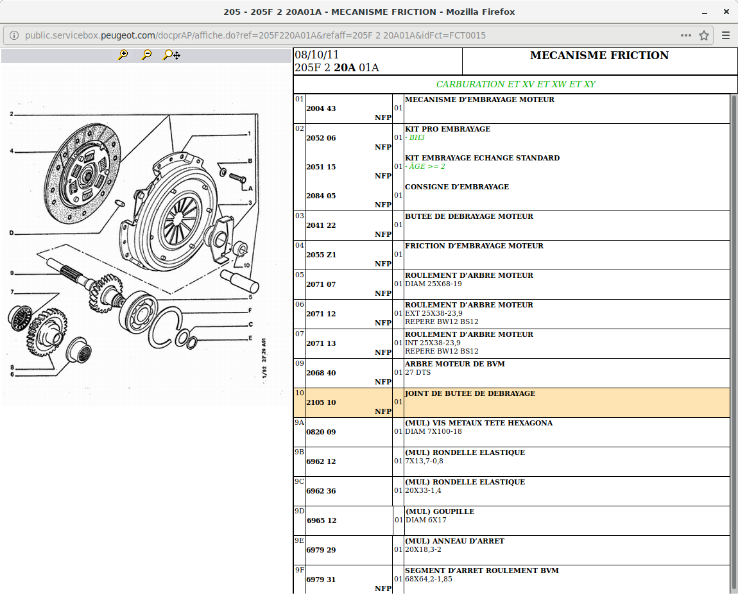
Task: Select part number 2052 06
Action: coord(321,138)
